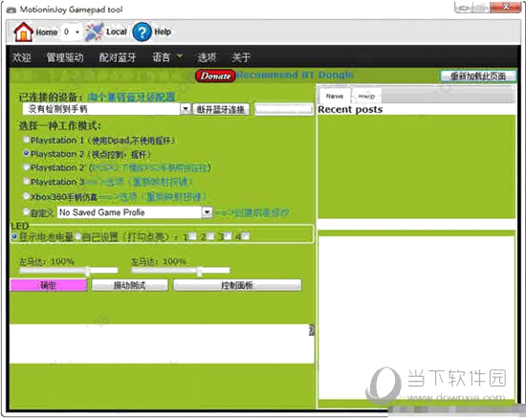Click the left motor 100% slider
526x420 pixels.
(x=69, y=271)
